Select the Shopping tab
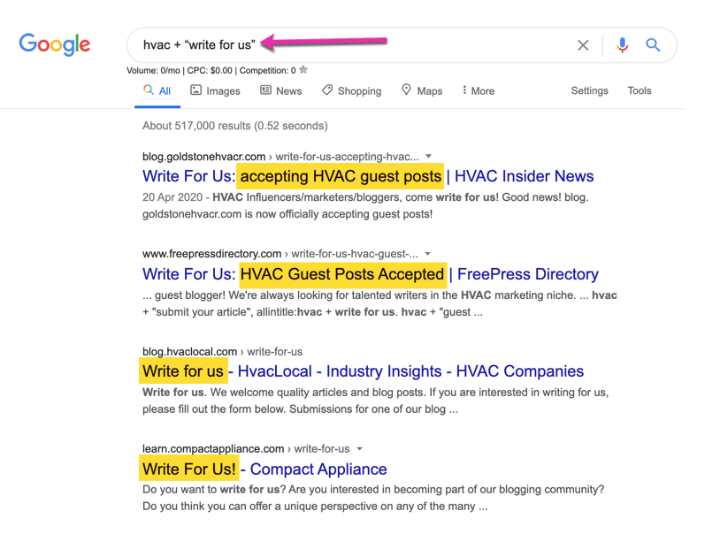The width and height of the screenshot is (709, 542). [x=352, y=91]
